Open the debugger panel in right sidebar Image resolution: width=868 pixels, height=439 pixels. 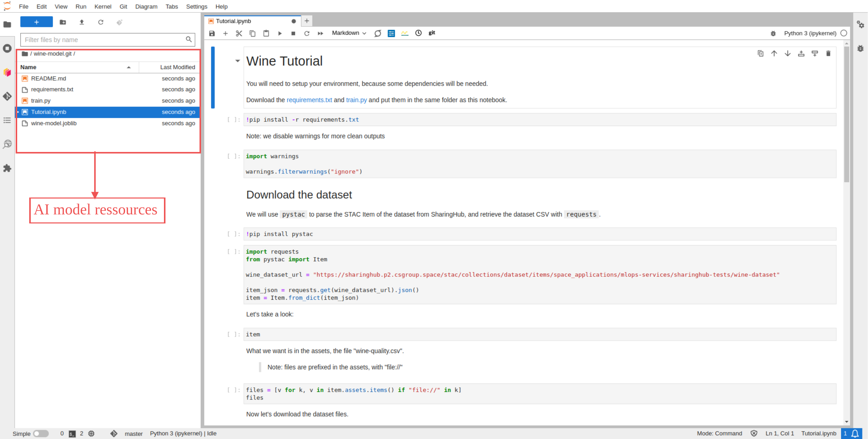pyautogui.click(x=860, y=48)
